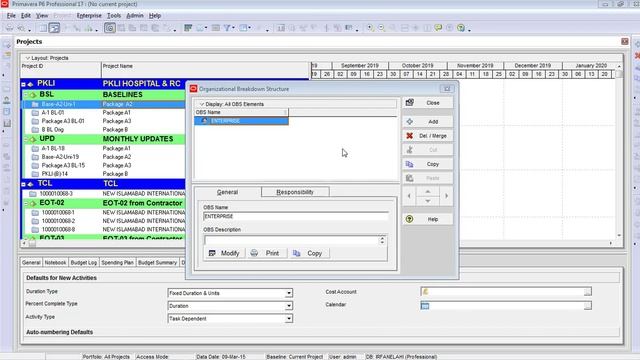Click the Zoom Out magnifier icon
640x360 pixels.
click(381, 28)
